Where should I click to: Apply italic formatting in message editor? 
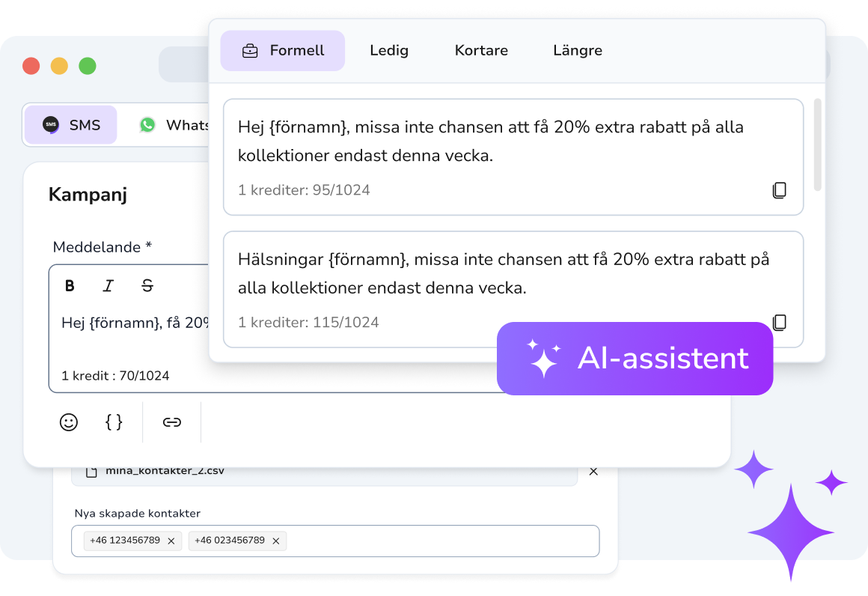(108, 286)
